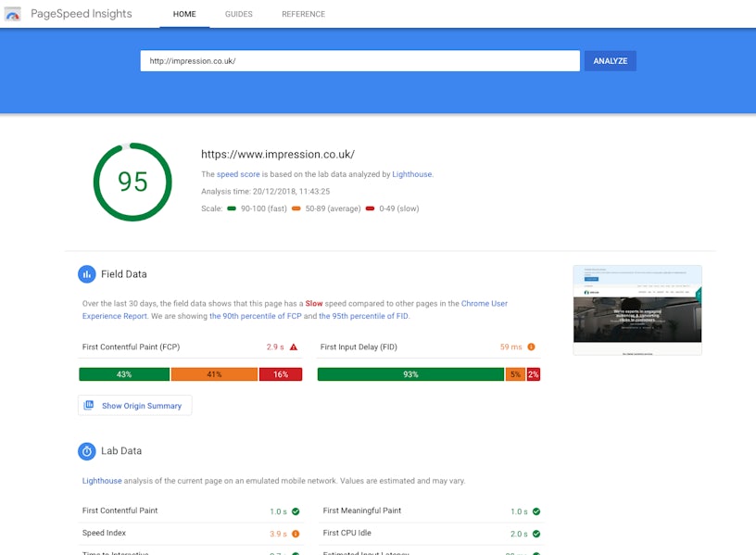The image size is (756, 555).
Task: Click the website screenshot thumbnail
Action: [637, 309]
